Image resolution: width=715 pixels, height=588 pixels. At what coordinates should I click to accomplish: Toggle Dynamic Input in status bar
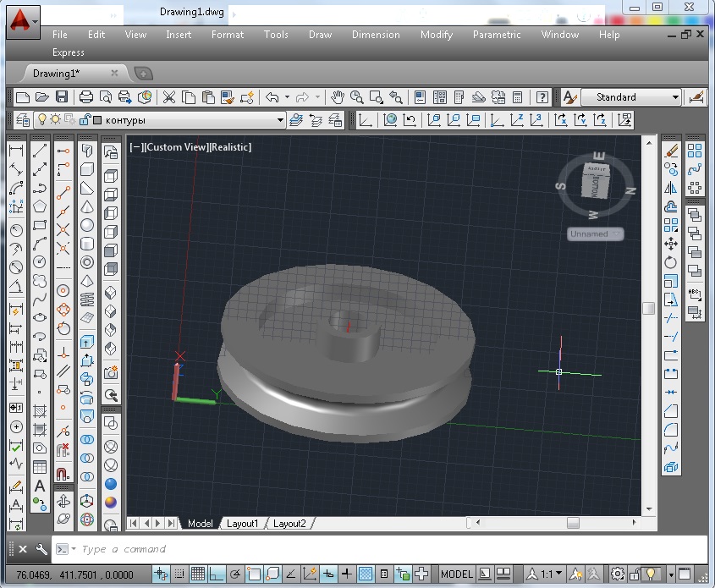[x=328, y=574]
